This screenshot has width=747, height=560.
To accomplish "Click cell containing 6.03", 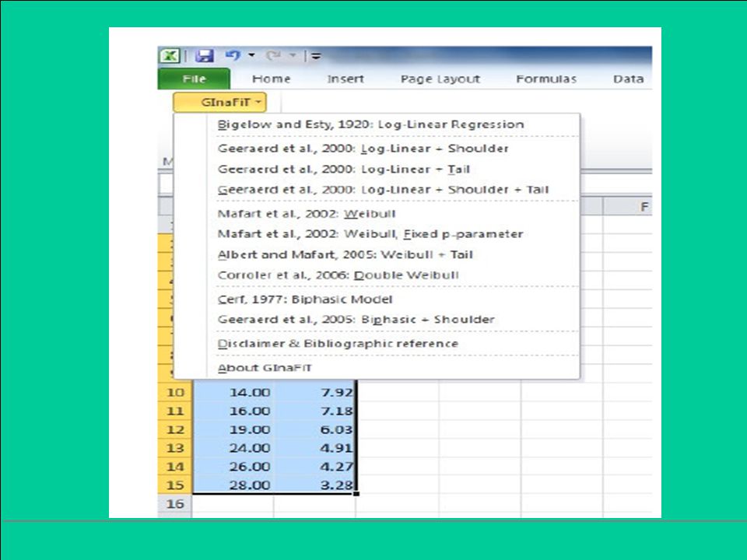I will 314,429.
